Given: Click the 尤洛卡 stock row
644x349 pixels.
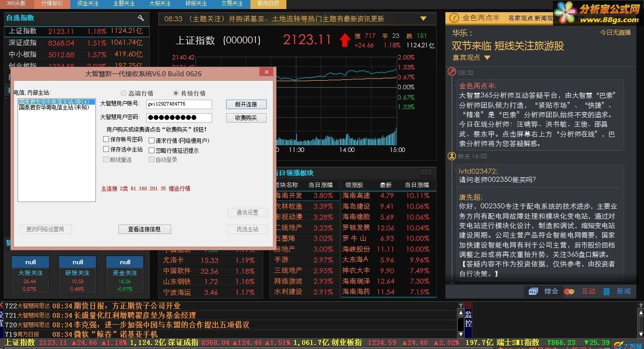Looking at the screenshot, I should [x=211, y=260].
